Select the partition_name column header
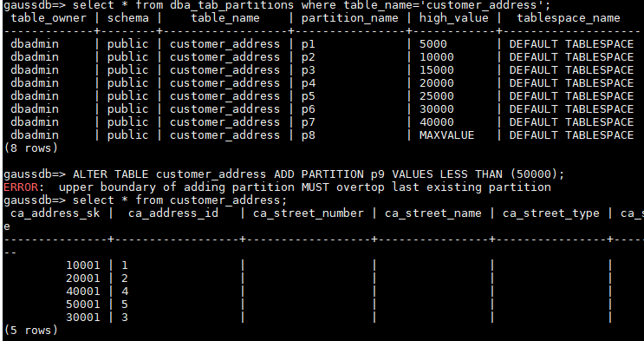This screenshot has height=341, width=644. point(349,18)
